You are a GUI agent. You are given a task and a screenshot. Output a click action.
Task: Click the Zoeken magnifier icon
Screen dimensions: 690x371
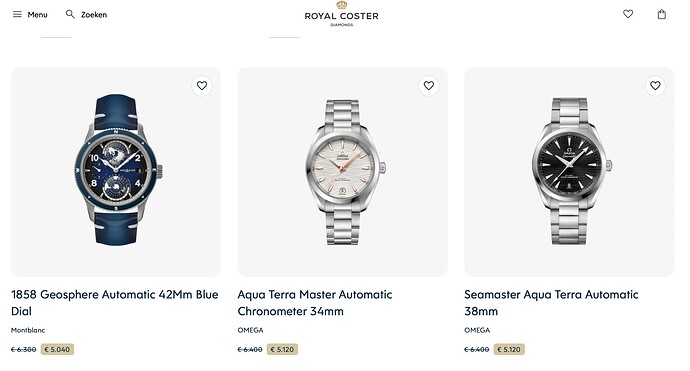click(x=70, y=14)
